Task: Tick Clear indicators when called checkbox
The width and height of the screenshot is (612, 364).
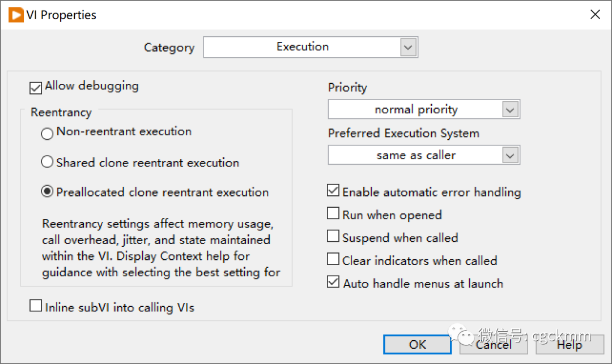Action: click(334, 260)
